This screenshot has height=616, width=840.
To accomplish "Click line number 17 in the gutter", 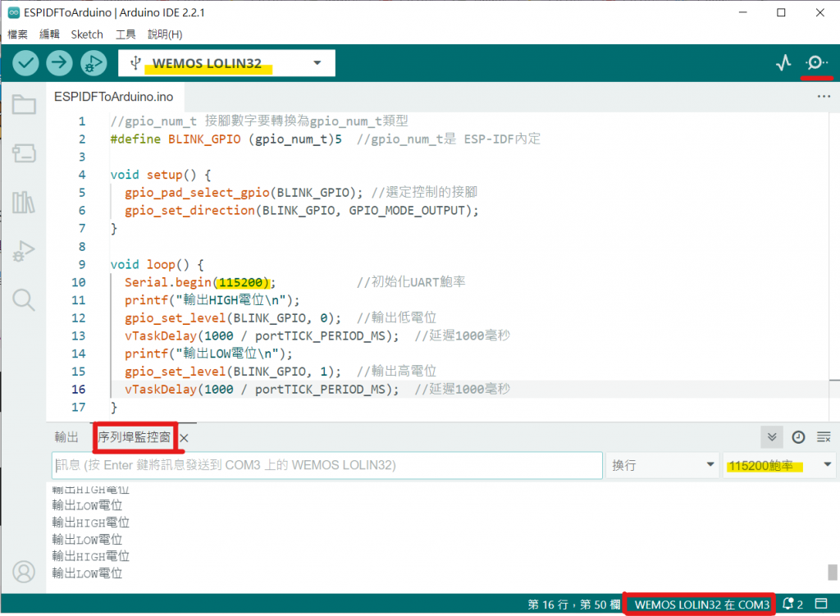I will [x=78, y=407].
